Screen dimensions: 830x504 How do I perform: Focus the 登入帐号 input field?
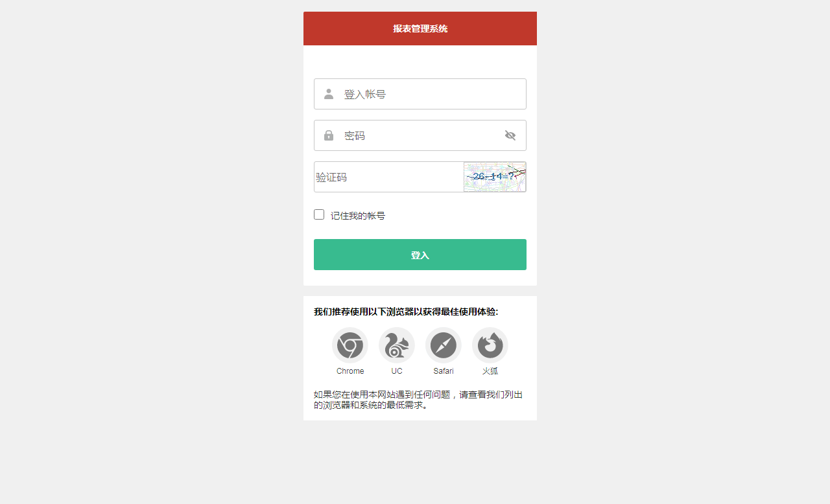(420, 94)
